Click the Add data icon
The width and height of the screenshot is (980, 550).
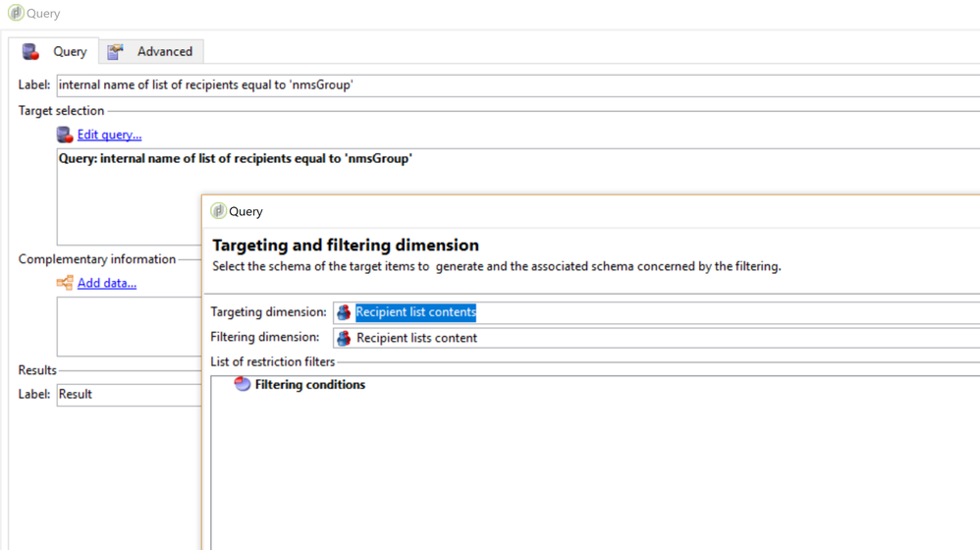pyautogui.click(x=65, y=283)
